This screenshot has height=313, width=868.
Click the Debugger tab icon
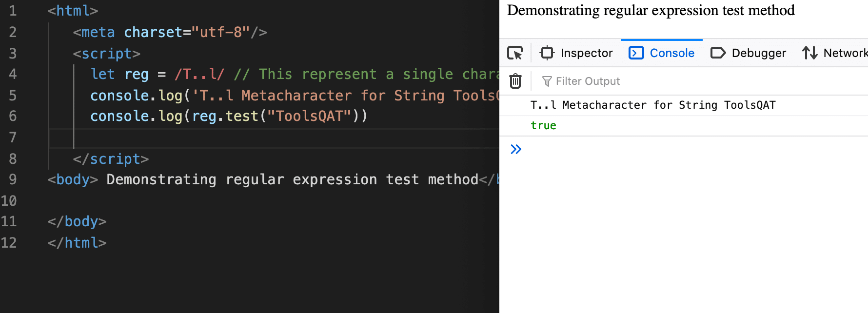[x=718, y=53]
